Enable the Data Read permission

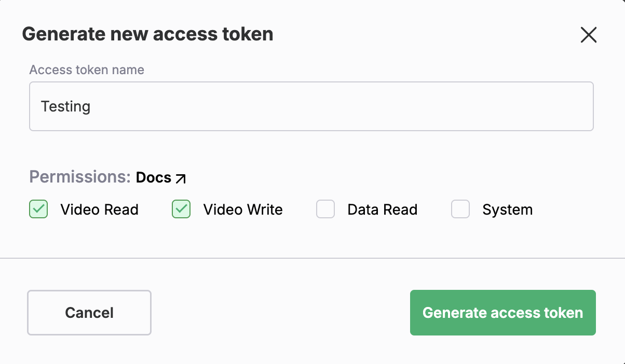pos(325,209)
